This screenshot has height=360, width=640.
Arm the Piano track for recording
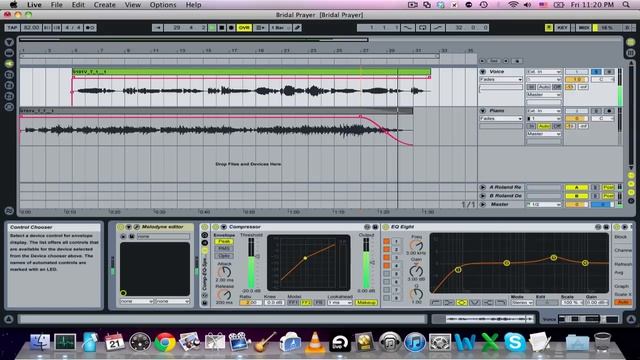(x=609, y=111)
